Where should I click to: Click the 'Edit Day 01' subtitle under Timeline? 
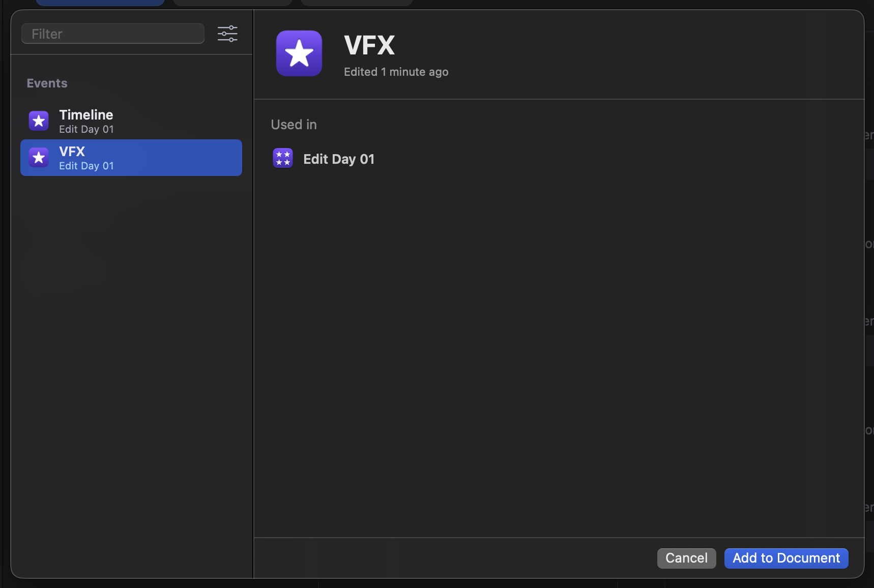pos(86,130)
